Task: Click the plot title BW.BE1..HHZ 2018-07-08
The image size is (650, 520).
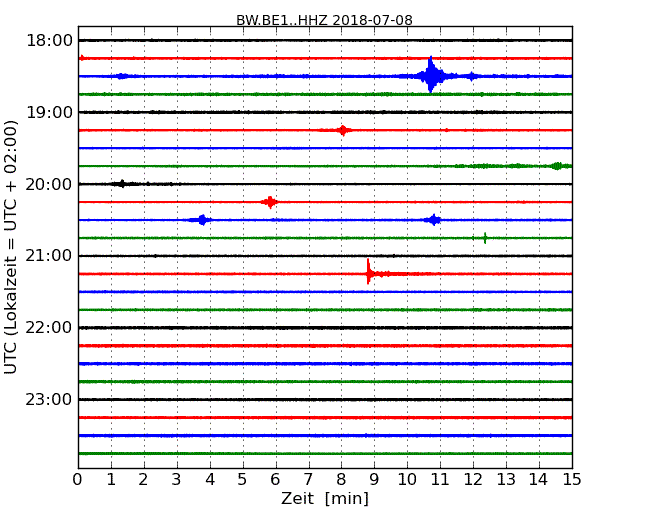Action: tap(324, 20)
